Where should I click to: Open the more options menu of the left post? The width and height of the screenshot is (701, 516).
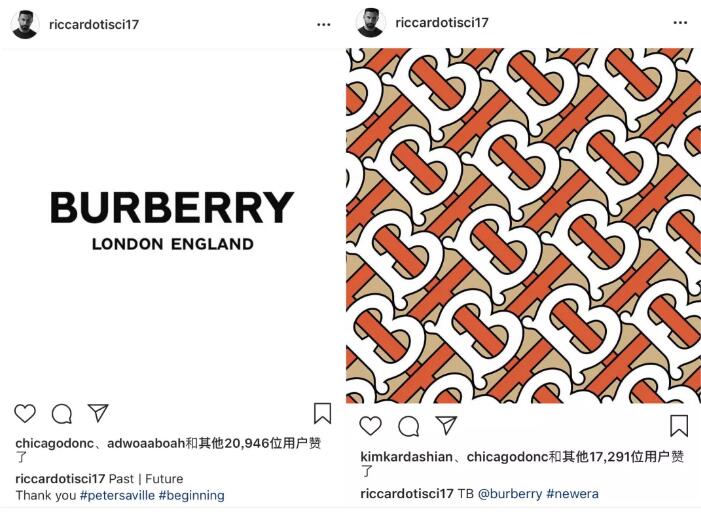(323, 24)
